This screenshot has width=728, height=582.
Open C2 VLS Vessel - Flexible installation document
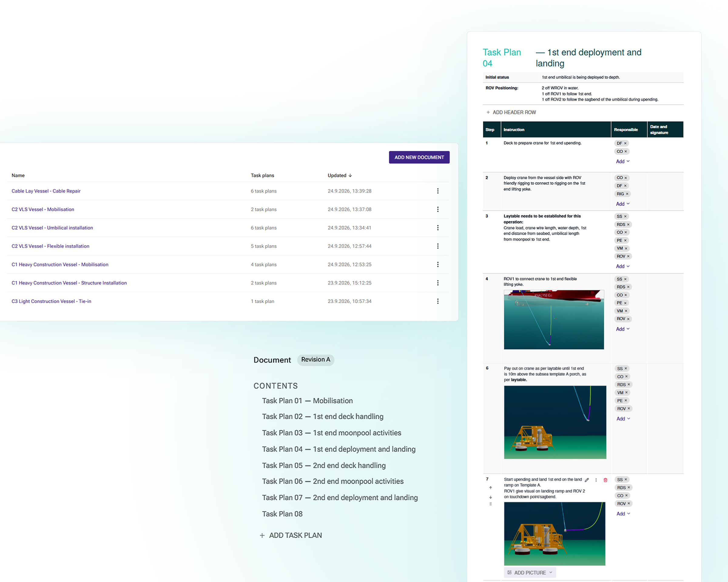tap(50, 246)
